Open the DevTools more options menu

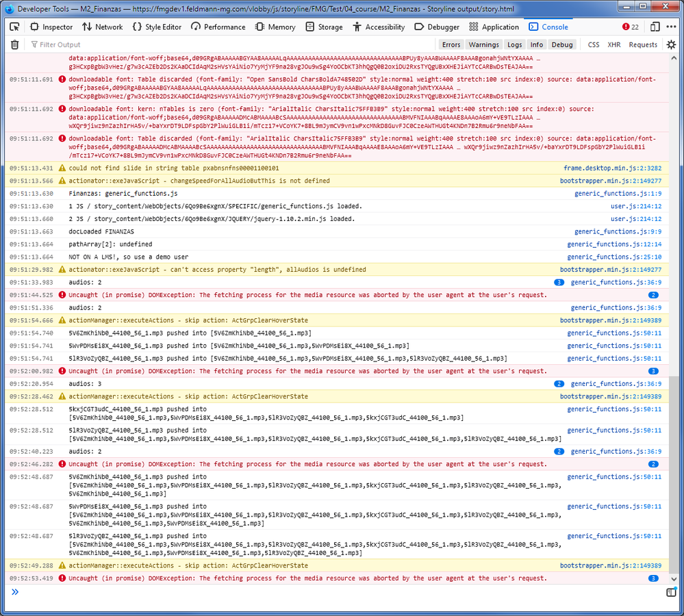pyautogui.click(x=672, y=27)
